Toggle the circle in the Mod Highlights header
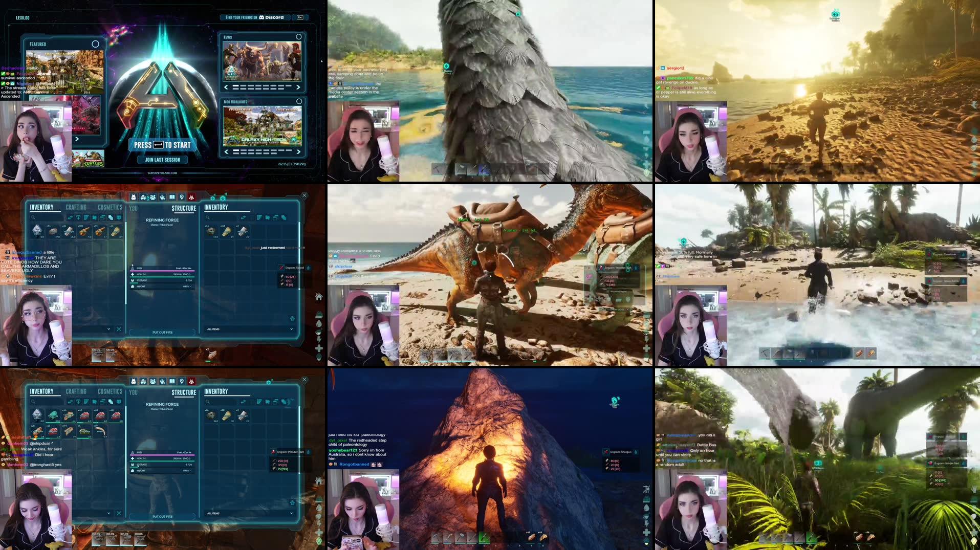 click(x=299, y=101)
